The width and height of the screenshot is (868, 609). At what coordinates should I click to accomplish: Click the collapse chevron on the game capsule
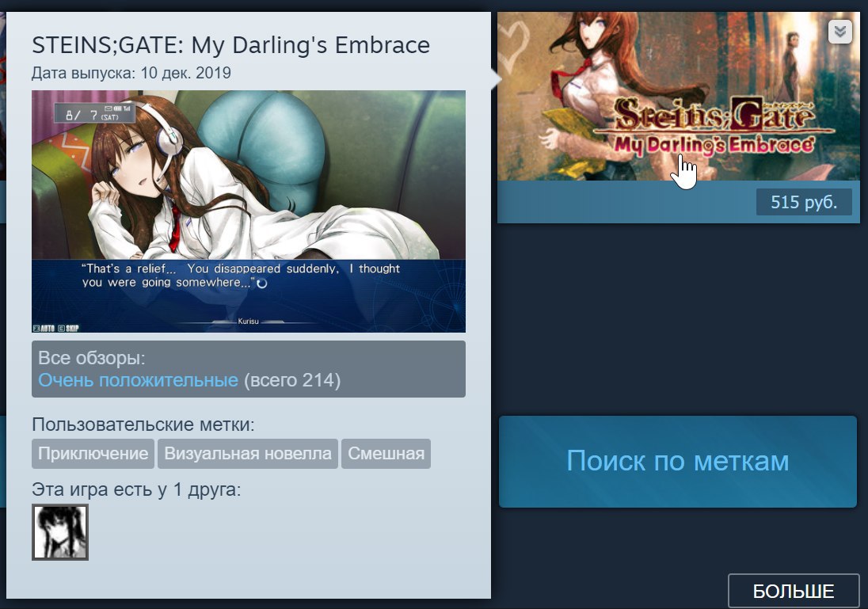point(839,32)
